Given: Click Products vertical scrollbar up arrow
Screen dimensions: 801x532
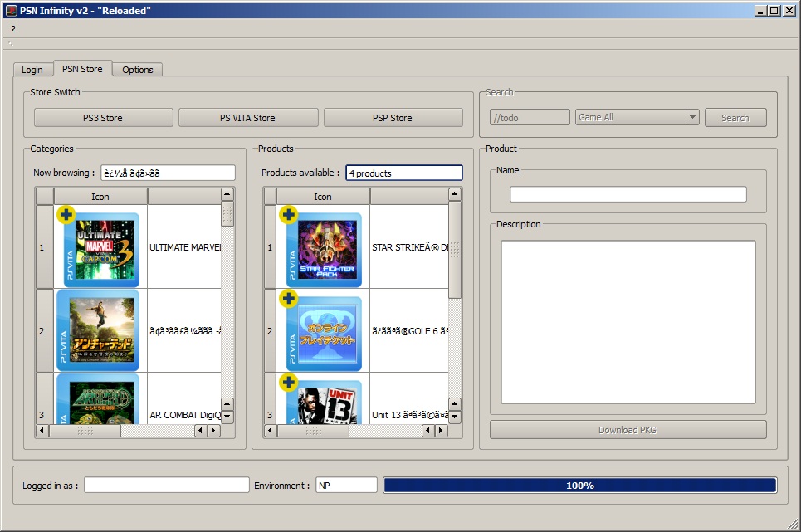Looking at the screenshot, I should click(x=455, y=194).
